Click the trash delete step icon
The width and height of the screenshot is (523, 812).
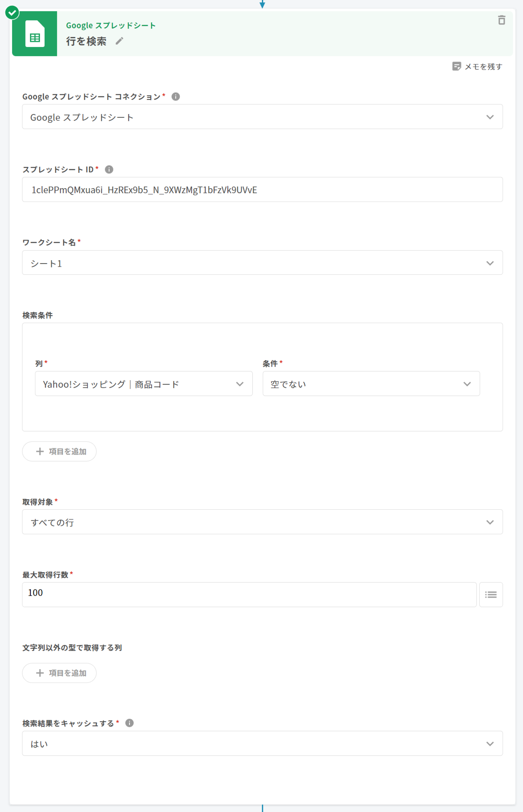501,20
